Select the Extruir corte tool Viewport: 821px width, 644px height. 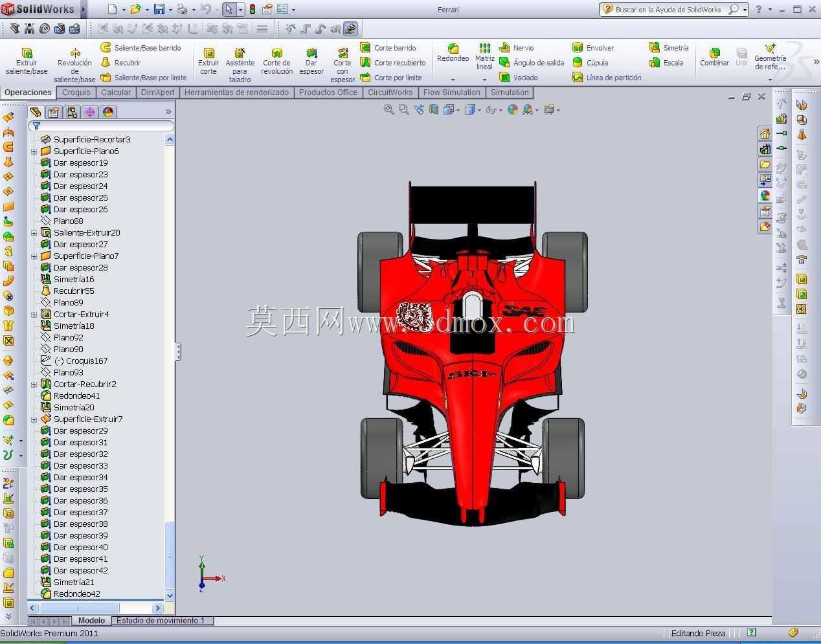(x=208, y=61)
